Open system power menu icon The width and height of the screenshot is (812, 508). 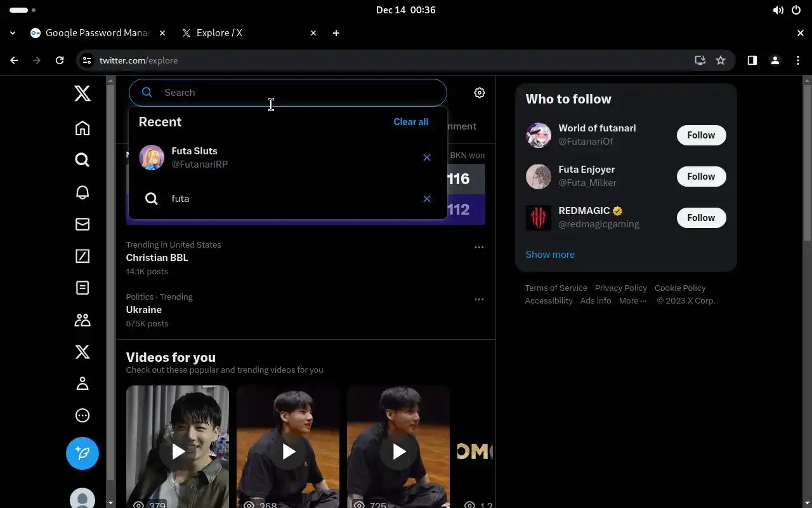click(796, 10)
